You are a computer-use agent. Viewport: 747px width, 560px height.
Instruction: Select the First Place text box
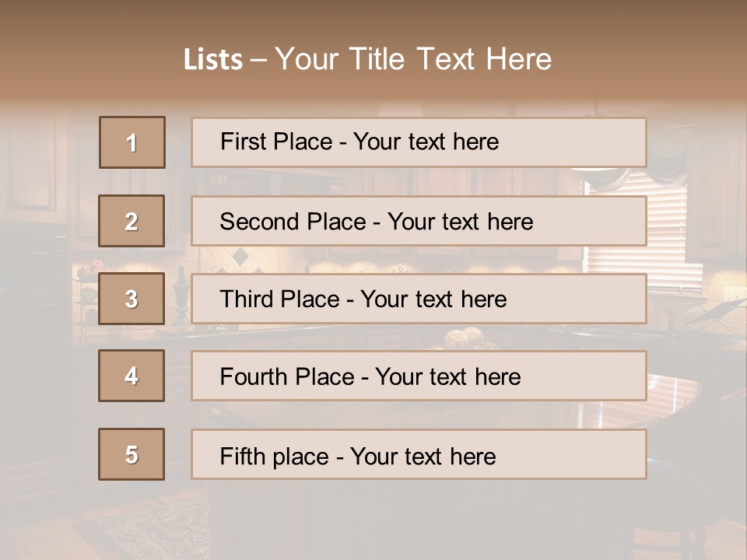(x=419, y=142)
